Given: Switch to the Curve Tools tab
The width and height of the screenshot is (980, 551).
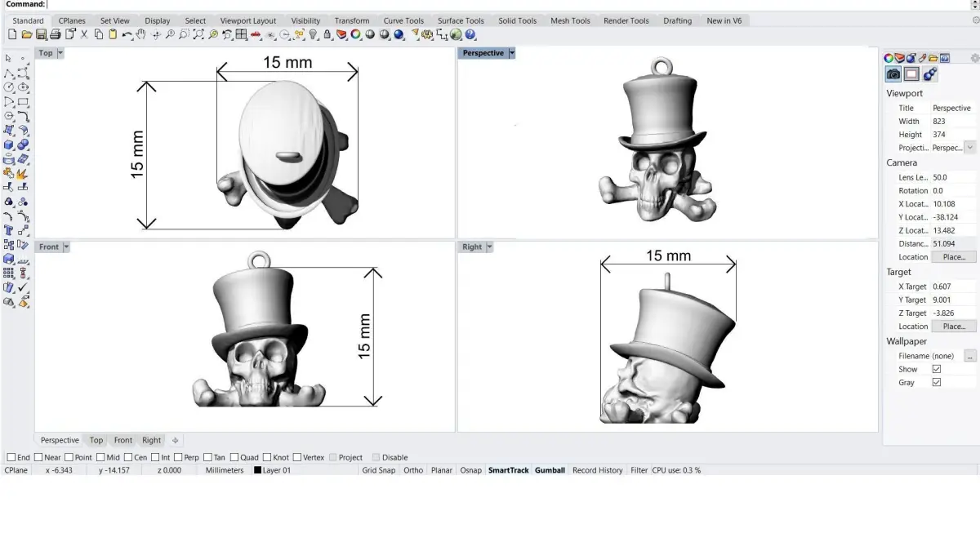Looking at the screenshot, I should (403, 20).
